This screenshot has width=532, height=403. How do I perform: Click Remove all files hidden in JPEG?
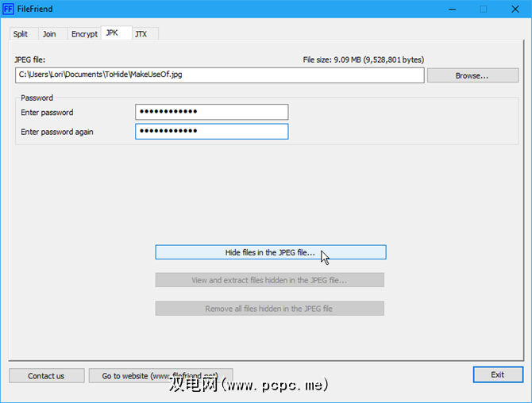pyautogui.click(x=270, y=309)
